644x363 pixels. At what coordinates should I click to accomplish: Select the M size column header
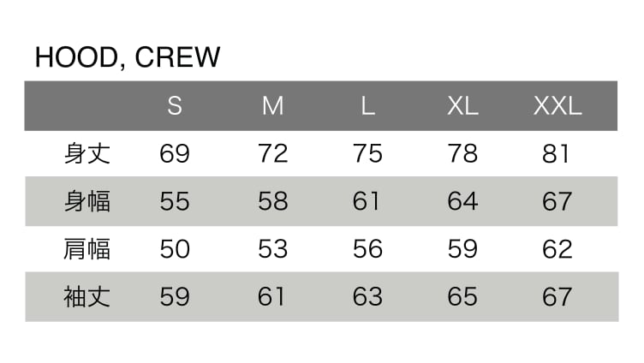pyautogui.click(x=272, y=106)
